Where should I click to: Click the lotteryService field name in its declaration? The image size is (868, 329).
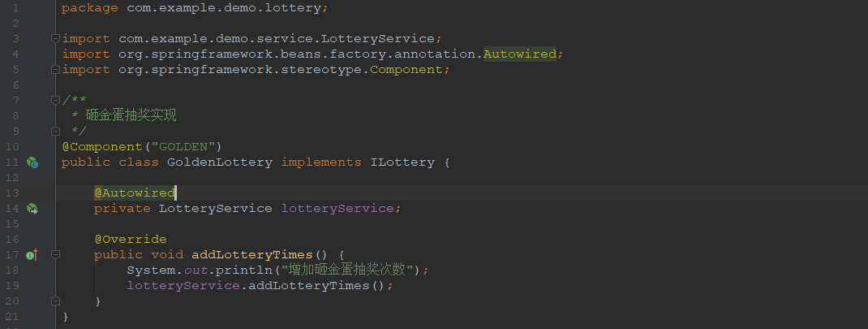pyautogui.click(x=337, y=208)
